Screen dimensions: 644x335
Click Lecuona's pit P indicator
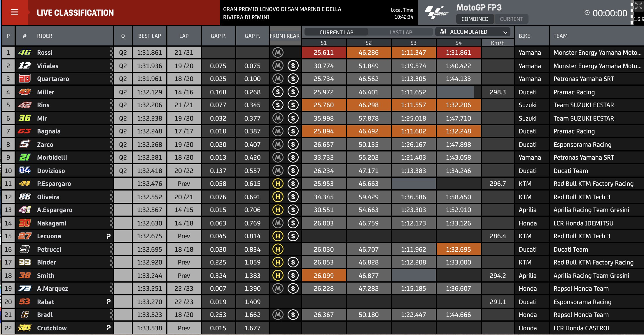[x=108, y=236]
